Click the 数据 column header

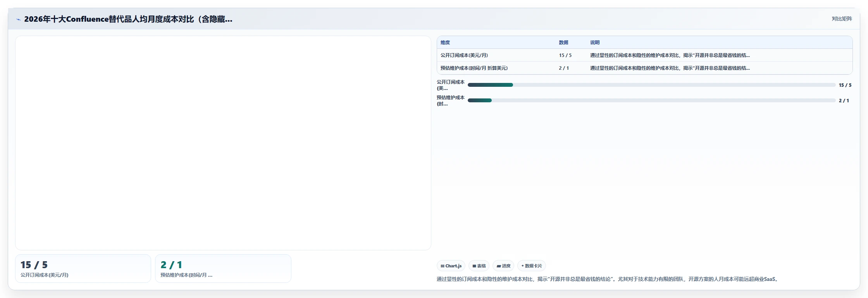pos(563,43)
